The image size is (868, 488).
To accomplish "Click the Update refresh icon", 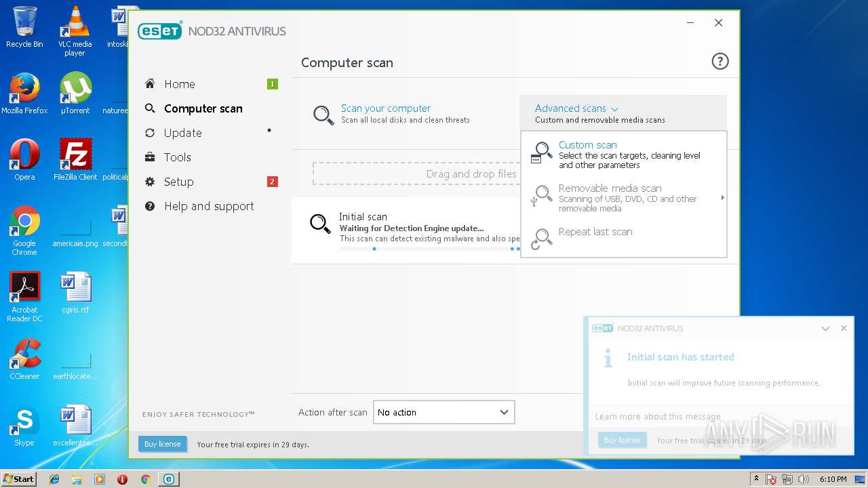I will 150,133.
